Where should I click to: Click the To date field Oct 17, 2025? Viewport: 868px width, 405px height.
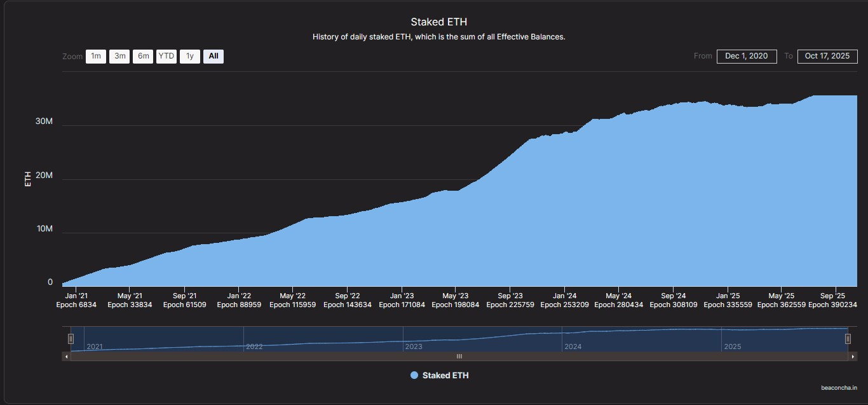827,56
